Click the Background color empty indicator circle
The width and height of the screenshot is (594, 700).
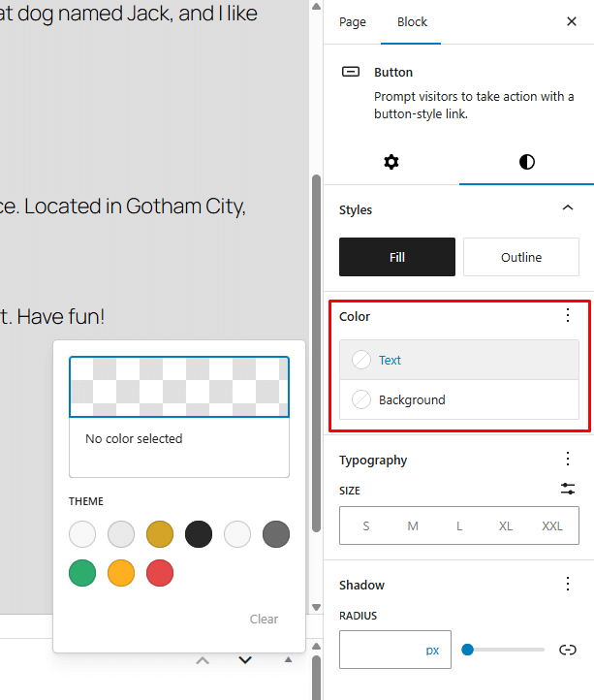coord(361,399)
